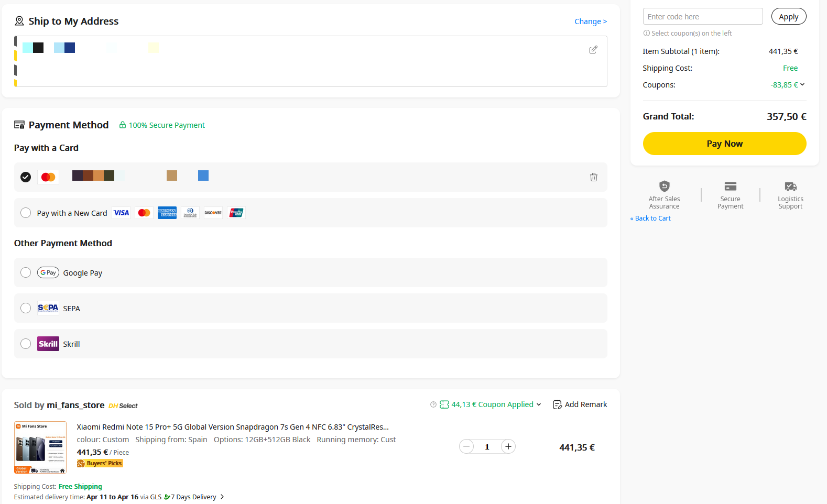Viewport: 827px width, 504px height.
Task: Expand the Coupons -83,85 € breakdown
Action: 802,84
